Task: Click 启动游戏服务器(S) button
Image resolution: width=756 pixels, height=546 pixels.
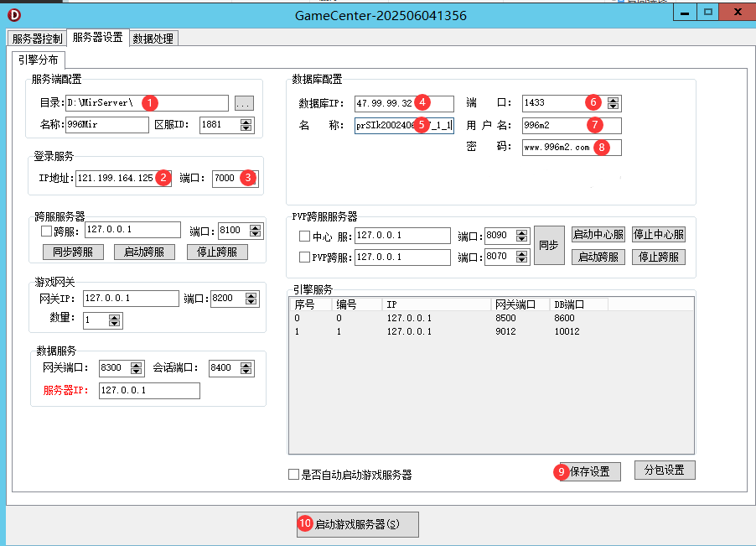Action: tap(357, 524)
